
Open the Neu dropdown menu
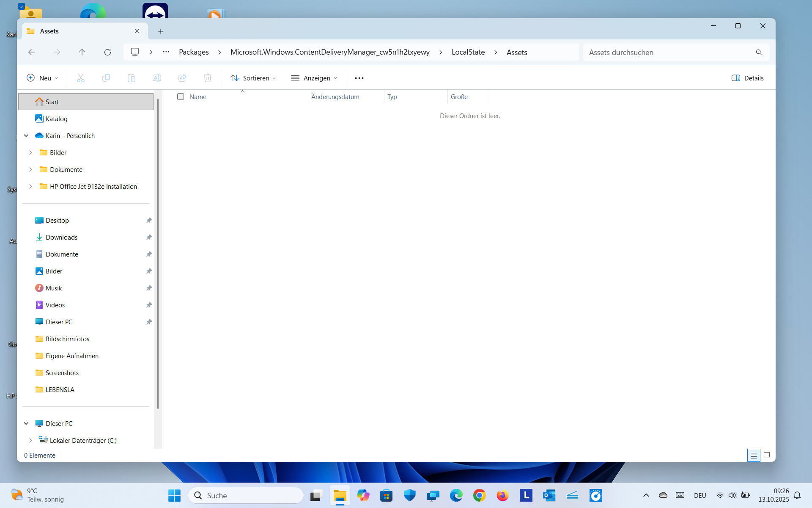pos(42,78)
